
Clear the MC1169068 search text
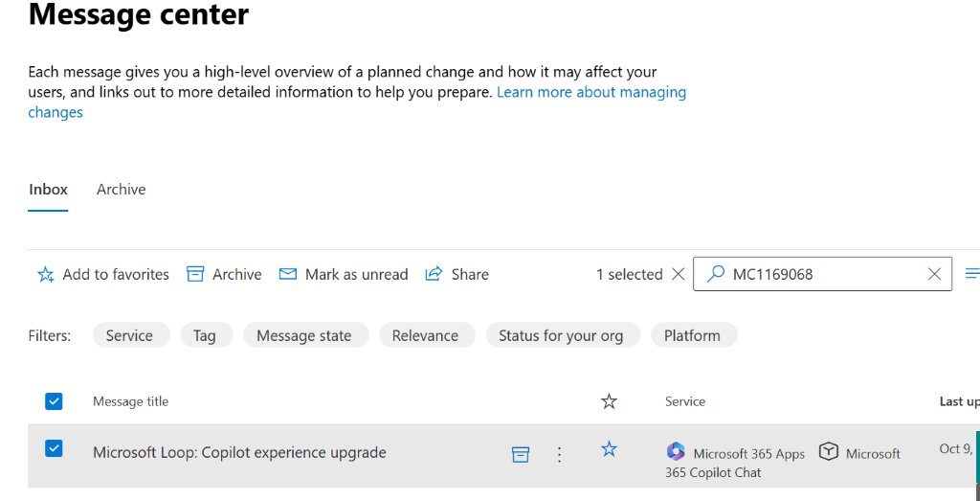coord(934,274)
